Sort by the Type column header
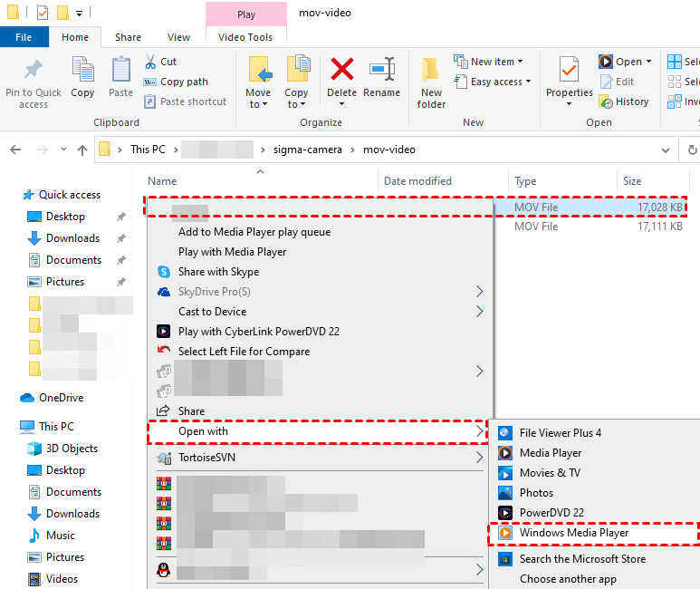The width and height of the screenshot is (700, 589). pyautogui.click(x=525, y=181)
